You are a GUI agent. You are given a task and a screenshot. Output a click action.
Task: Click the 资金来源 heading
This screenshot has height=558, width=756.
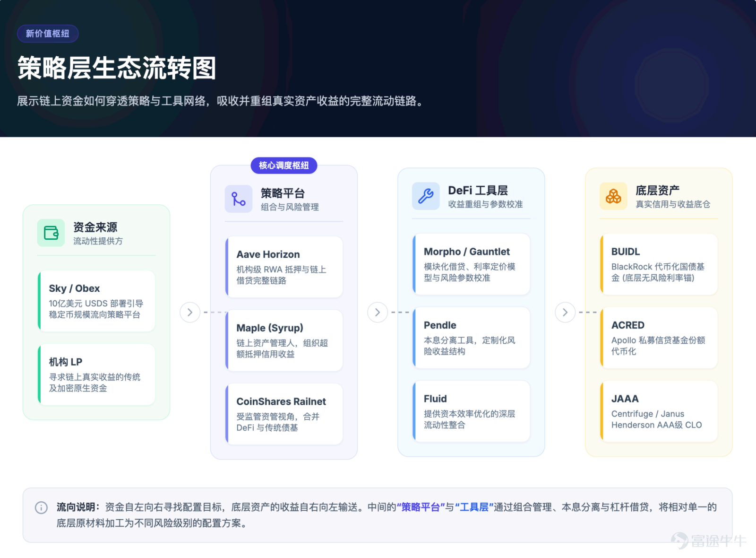(95, 227)
